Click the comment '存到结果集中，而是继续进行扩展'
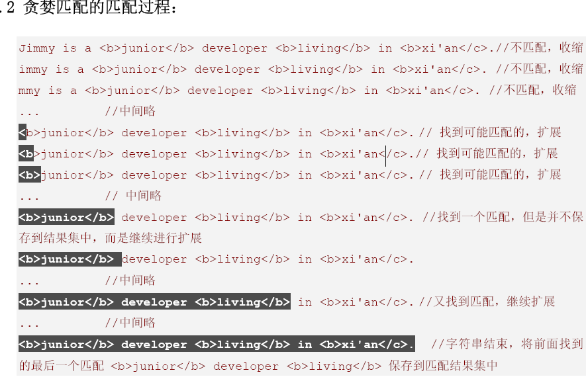Image resolution: width=588 pixels, height=381 pixels. [110, 238]
